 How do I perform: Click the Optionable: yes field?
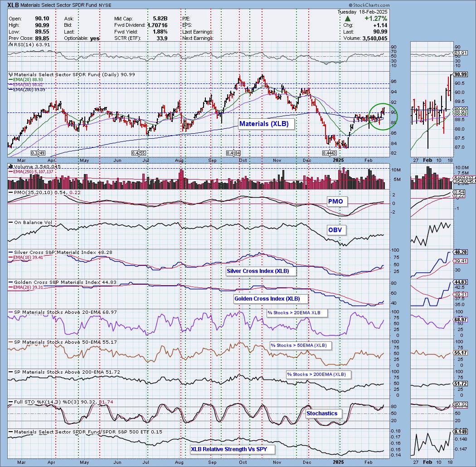point(82,38)
